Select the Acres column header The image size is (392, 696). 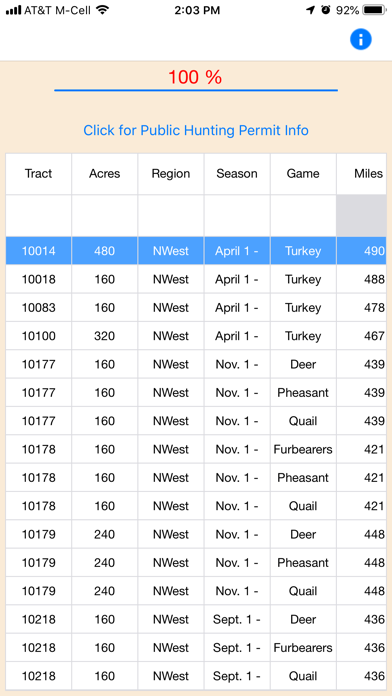click(105, 174)
